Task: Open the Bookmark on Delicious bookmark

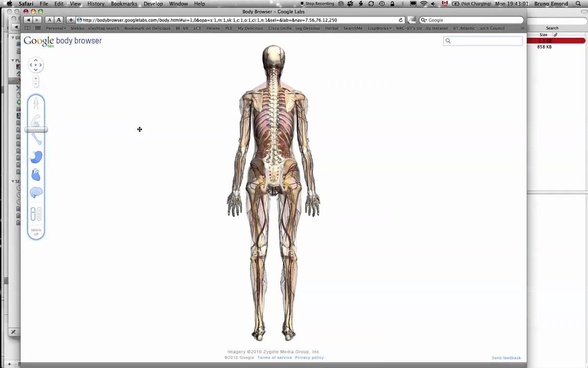Action: coord(148,28)
